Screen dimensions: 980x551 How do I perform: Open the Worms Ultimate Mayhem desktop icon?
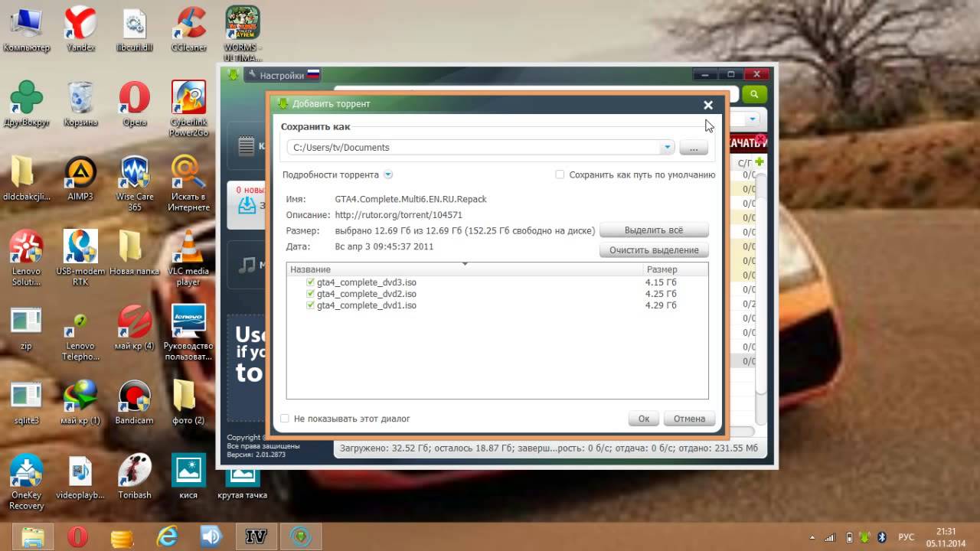point(242,34)
